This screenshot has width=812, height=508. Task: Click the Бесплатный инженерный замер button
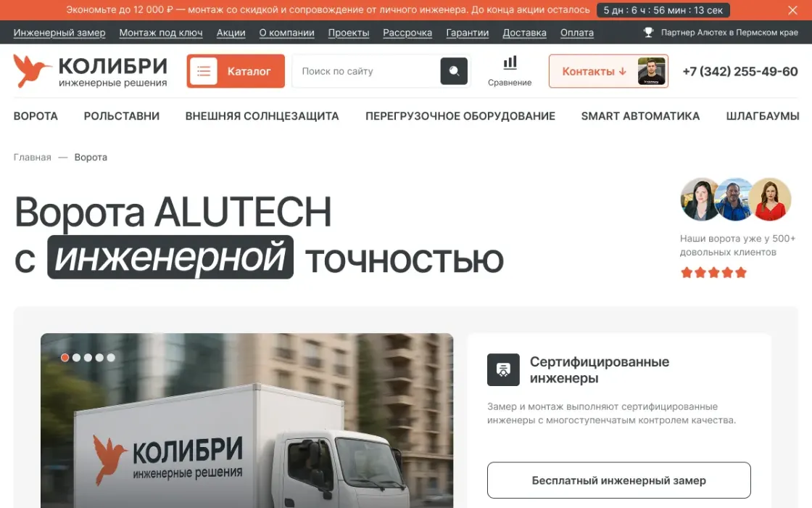pos(619,480)
